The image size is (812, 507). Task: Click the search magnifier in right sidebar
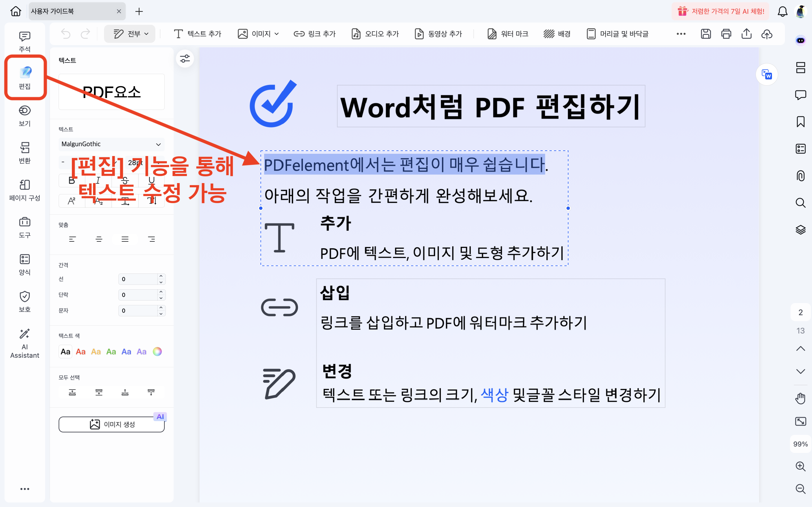[x=800, y=203]
